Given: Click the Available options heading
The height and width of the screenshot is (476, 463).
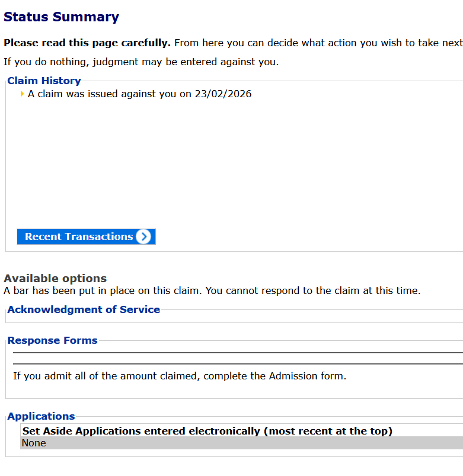Looking at the screenshot, I should pos(55,279).
